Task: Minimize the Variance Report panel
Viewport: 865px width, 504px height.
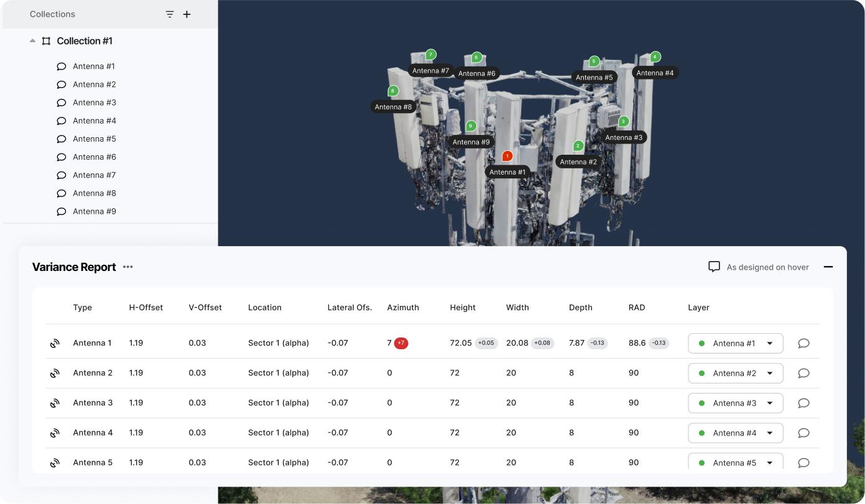Action: click(828, 267)
